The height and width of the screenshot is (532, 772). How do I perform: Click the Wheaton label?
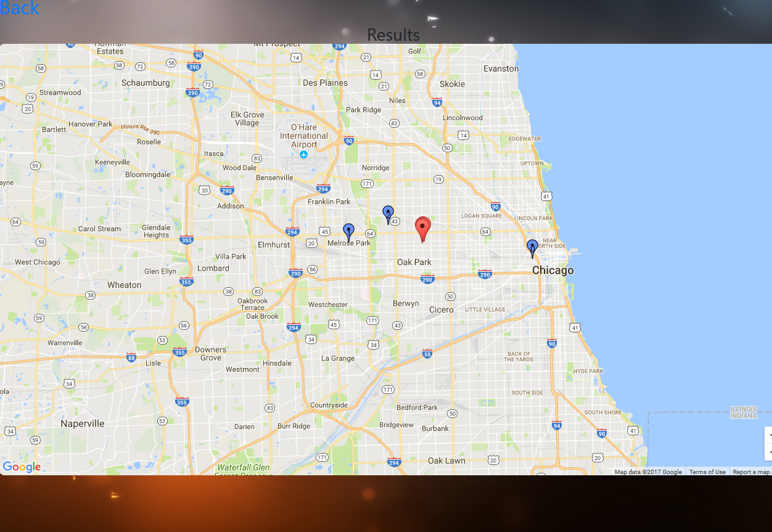tap(125, 285)
